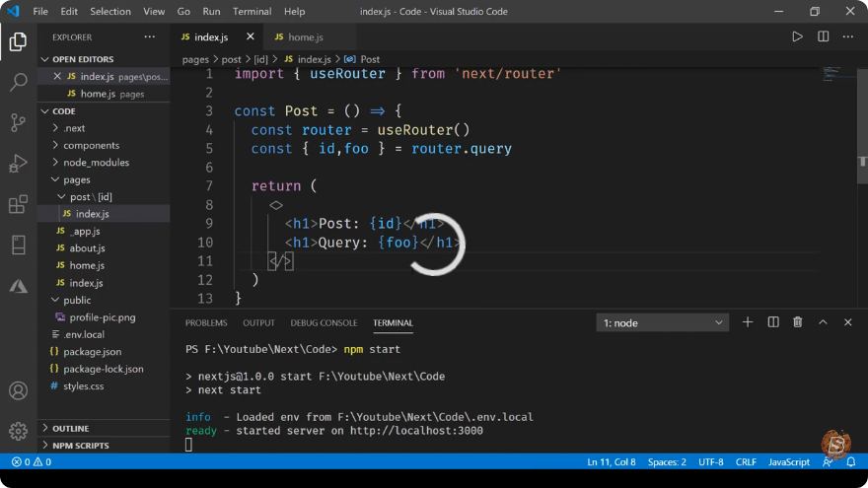The height and width of the screenshot is (488, 868).
Task: Maximize the terminal panel with the chevron
Action: pyautogui.click(x=824, y=322)
